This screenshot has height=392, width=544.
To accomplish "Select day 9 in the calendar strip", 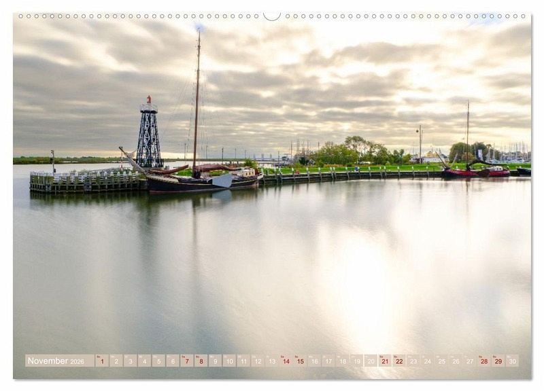I will click(x=215, y=361).
